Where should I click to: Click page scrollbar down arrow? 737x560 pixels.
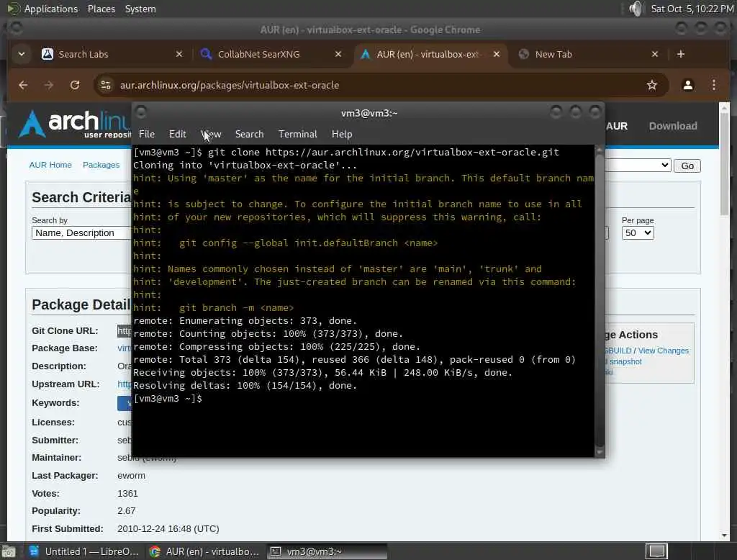click(x=724, y=536)
